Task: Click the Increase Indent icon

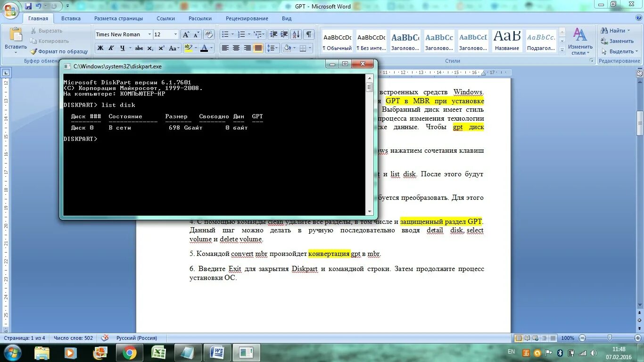Action: click(284, 34)
